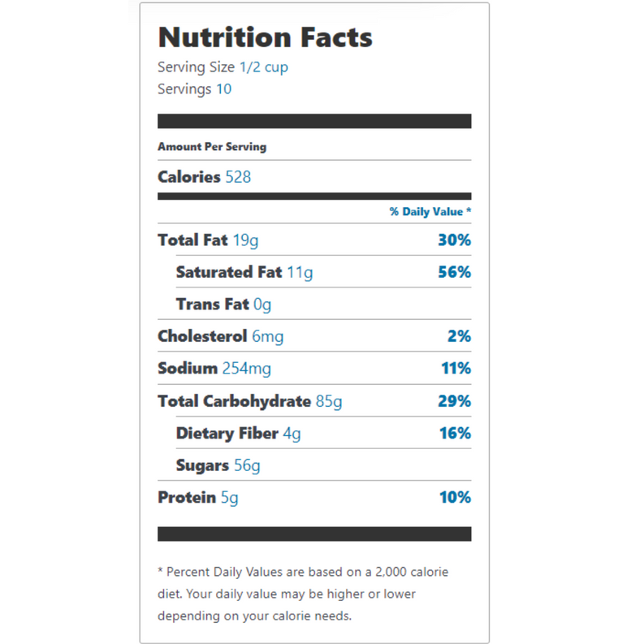Viewport: 644px width, 644px height.
Task: Click the Amount Per Serving label
Action: (x=212, y=147)
